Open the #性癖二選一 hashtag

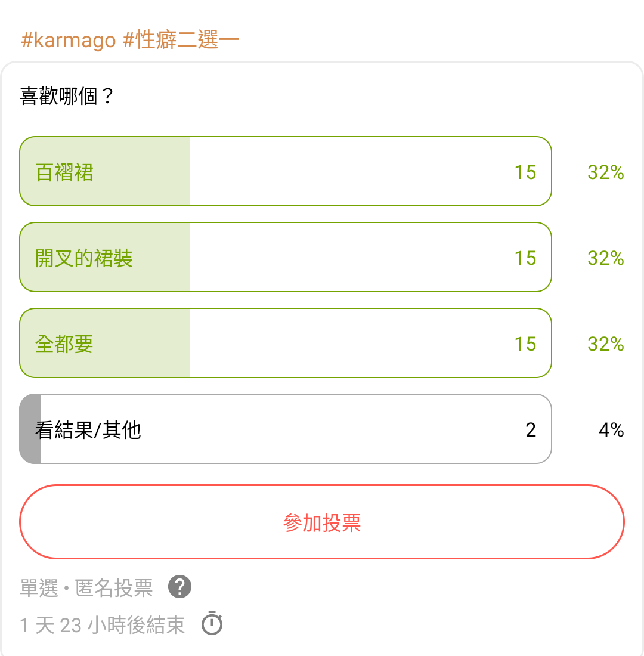181,40
